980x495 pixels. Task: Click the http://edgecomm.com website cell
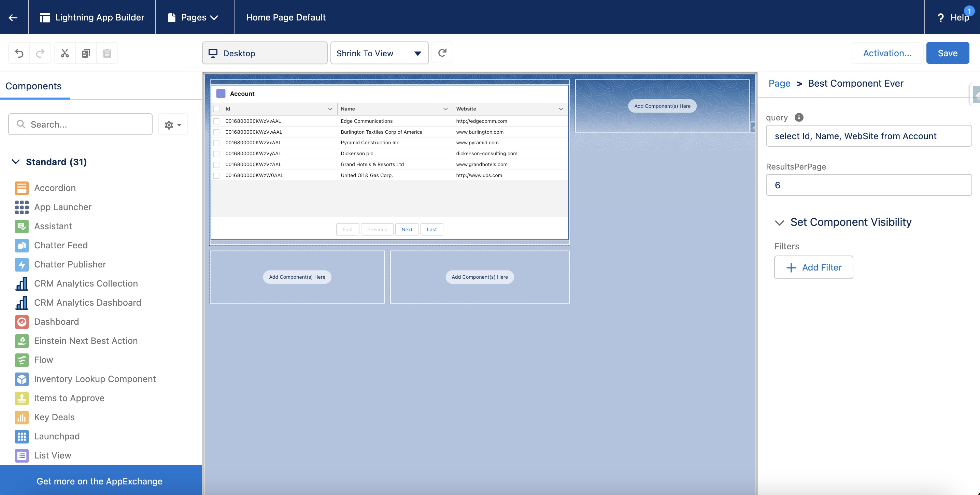click(481, 121)
